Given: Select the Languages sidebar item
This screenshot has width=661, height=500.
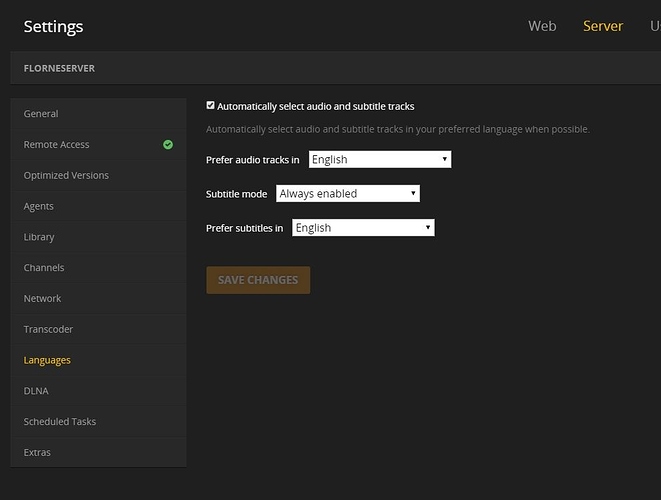Looking at the screenshot, I should coord(47,360).
